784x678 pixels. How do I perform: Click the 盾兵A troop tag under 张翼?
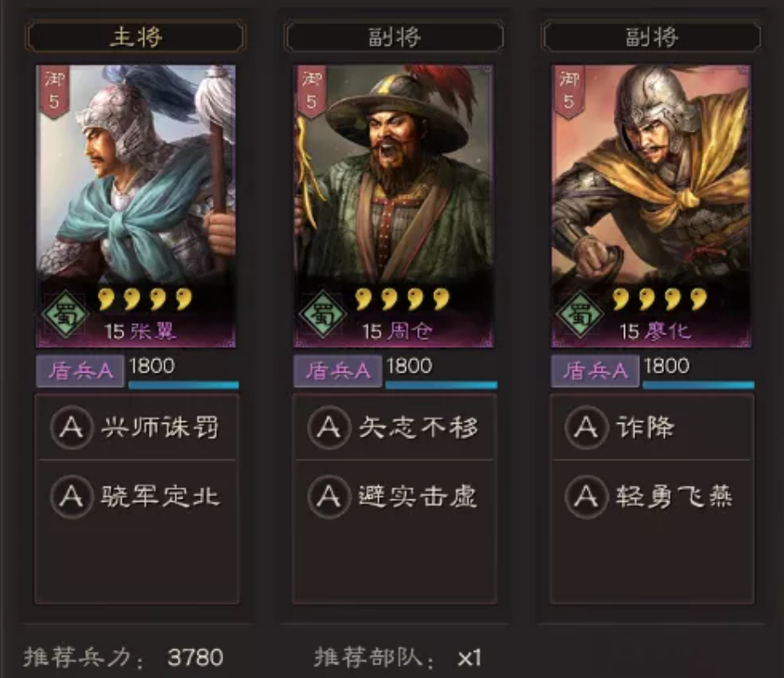[80, 371]
